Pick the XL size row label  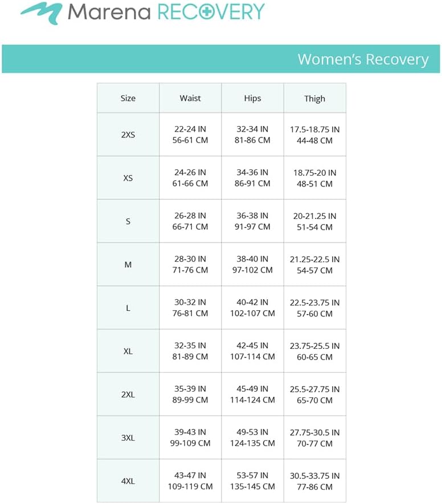(128, 351)
